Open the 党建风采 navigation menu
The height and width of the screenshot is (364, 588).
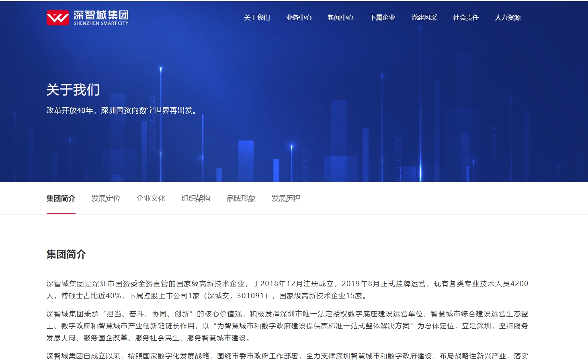[x=424, y=18]
